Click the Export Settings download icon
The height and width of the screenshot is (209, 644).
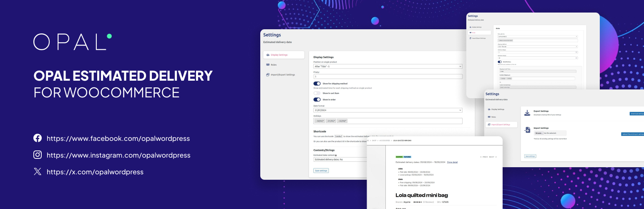click(x=527, y=113)
